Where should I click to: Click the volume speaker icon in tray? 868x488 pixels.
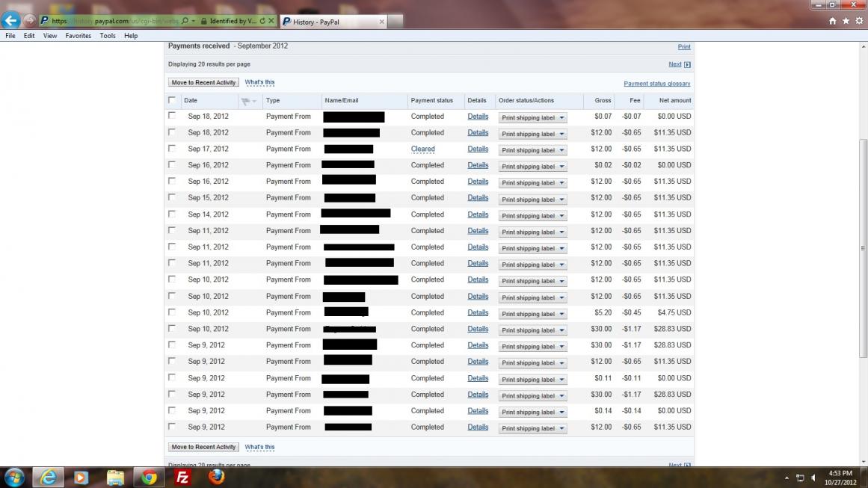pyautogui.click(x=813, y=478)
